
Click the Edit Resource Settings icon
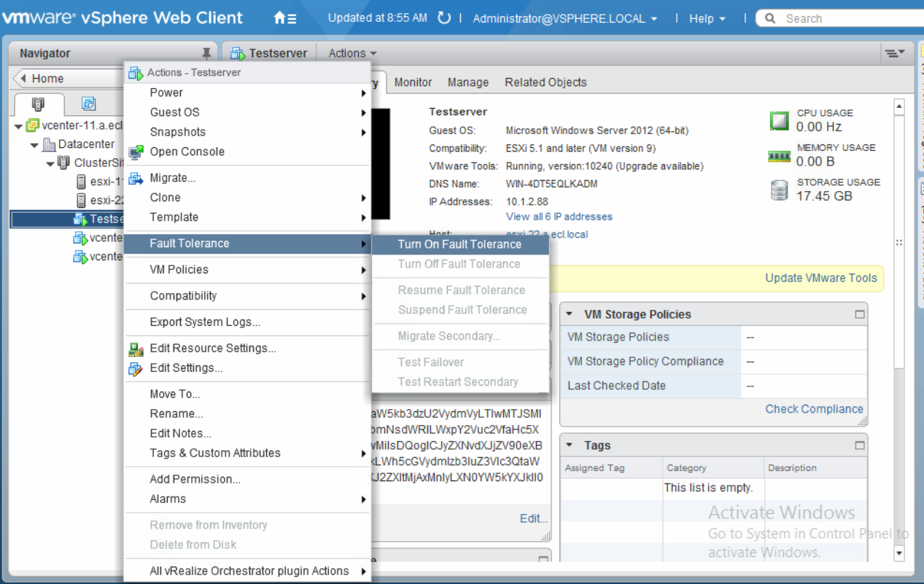tap(136, 349)
